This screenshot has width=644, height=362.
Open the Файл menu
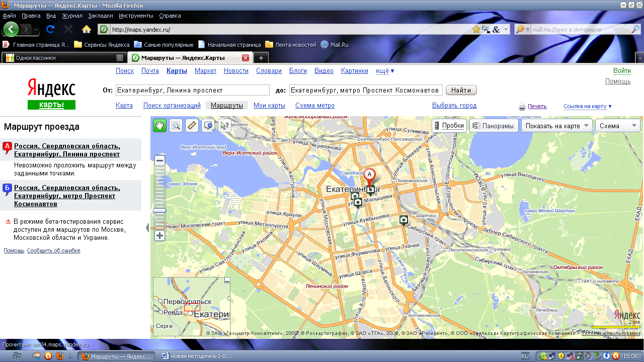pyautogui.click(x=9, y=16)
